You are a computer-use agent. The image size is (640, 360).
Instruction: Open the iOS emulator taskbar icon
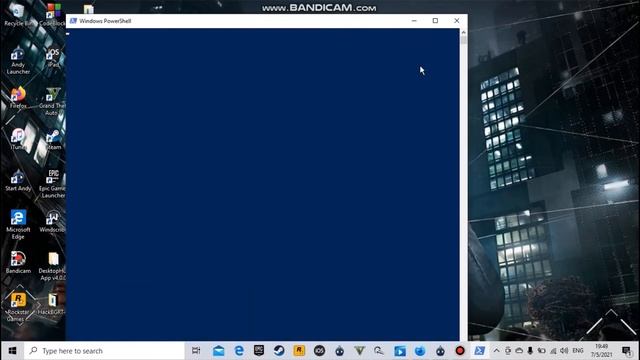(319, 351)
